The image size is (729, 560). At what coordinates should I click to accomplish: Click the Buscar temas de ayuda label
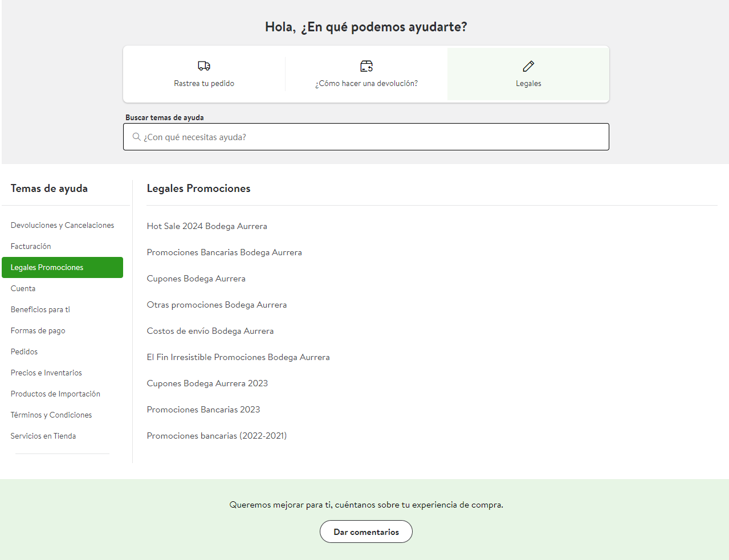point(165,117)
